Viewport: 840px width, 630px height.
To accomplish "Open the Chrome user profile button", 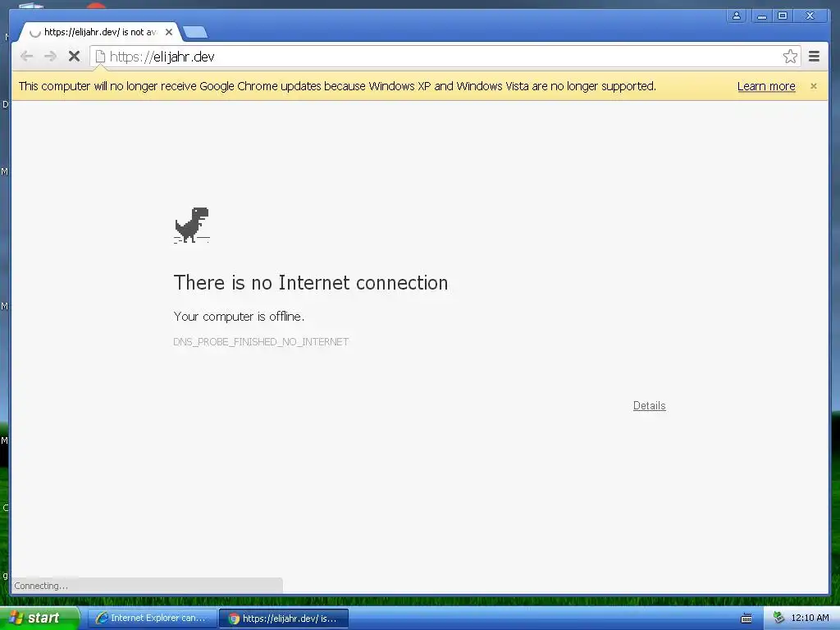I will click(x=737, y=16).
